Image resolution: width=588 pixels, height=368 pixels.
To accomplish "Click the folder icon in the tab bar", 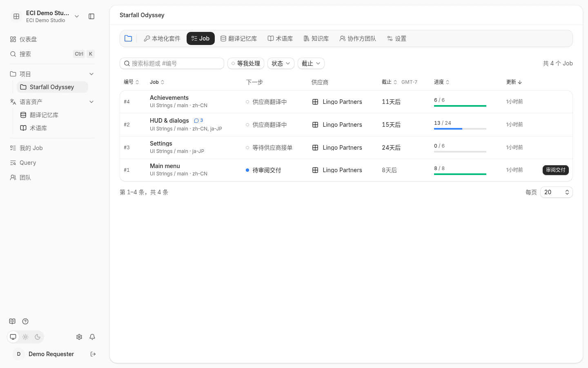I will pyautogui.click(x=128, y=38).
